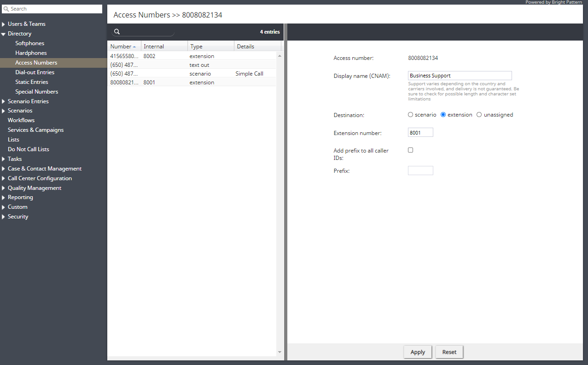
Task: Open Static Entries
Action: pyautogui.click(x=32, y=82)
